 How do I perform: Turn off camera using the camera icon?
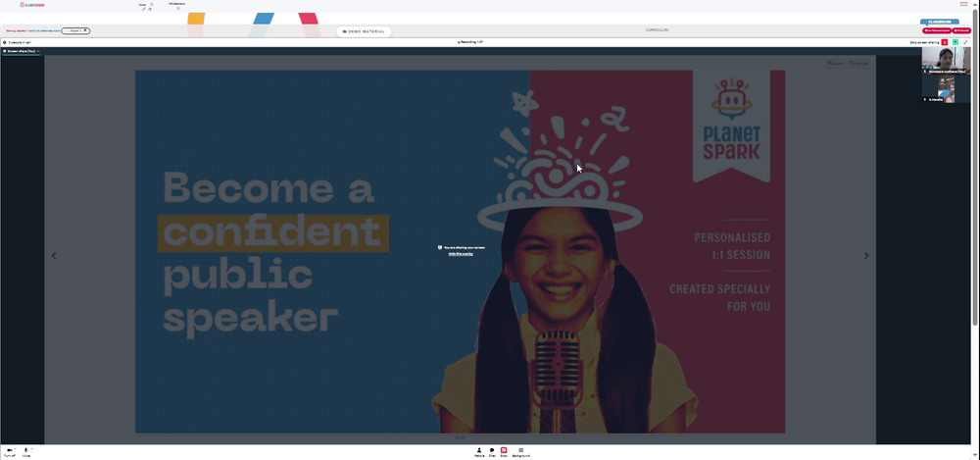(9, 452)
